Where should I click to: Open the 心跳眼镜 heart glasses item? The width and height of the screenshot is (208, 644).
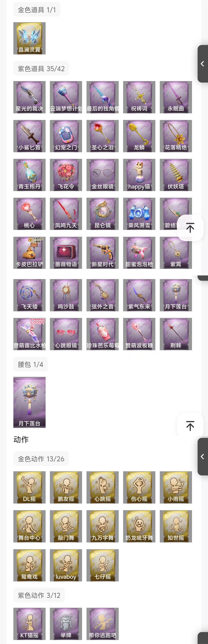[66, 334]
